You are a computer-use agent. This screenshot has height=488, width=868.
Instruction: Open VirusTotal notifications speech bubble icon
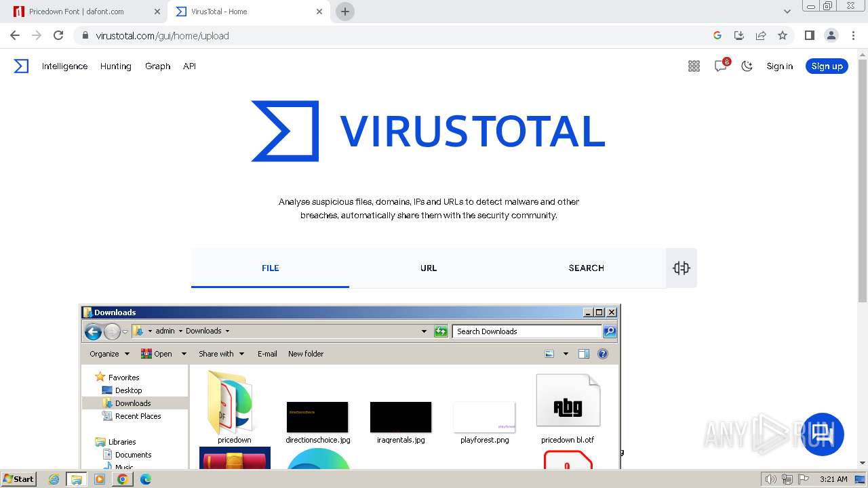tap(721, 66)
